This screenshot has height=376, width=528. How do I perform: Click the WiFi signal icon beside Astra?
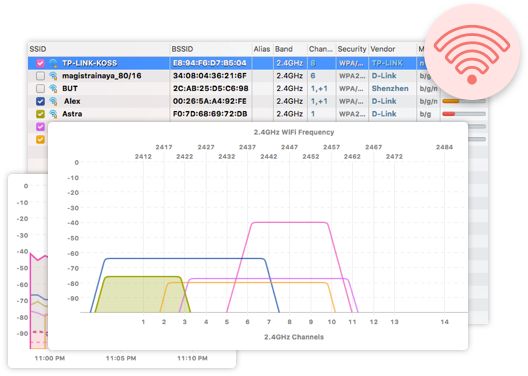(x=53, y=114)
